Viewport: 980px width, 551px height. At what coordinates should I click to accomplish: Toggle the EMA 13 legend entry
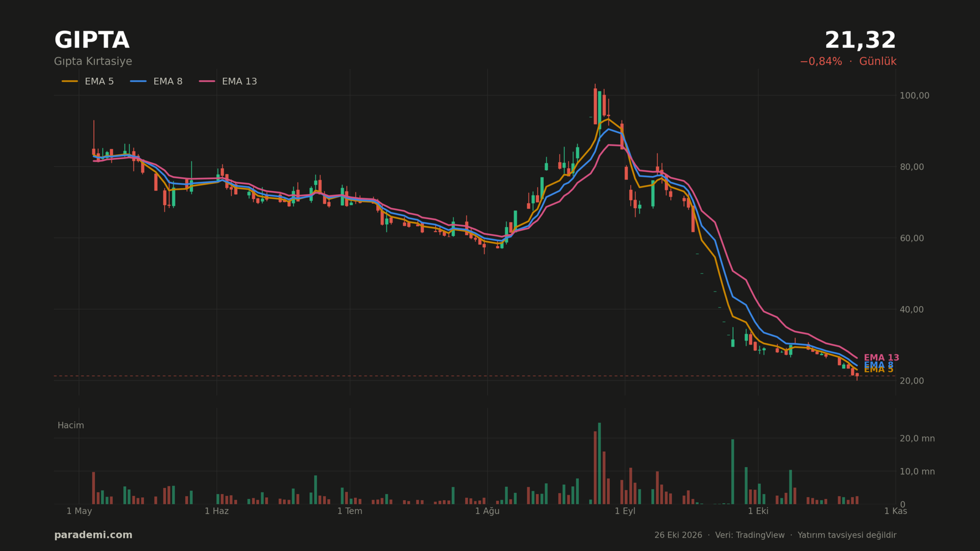click(x=228, y=81)
